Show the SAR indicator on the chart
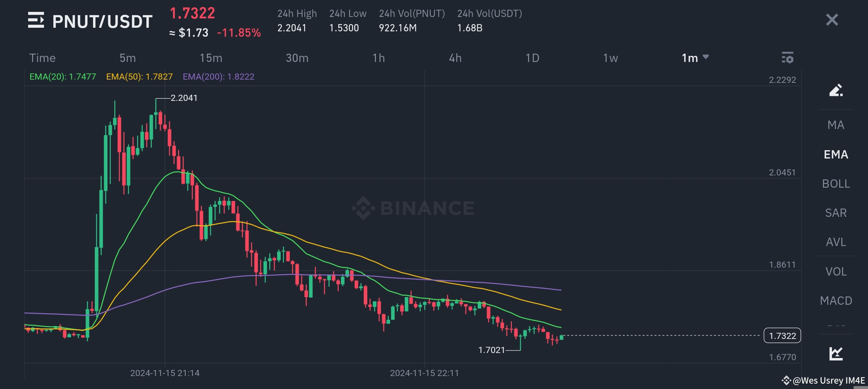868x389 pixels. [x=836, y=213]
